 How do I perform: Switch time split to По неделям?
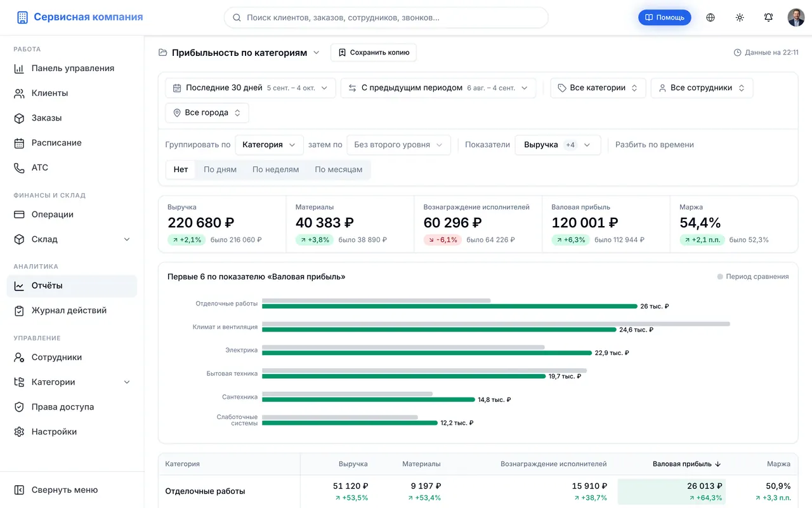tap(276, 170)
